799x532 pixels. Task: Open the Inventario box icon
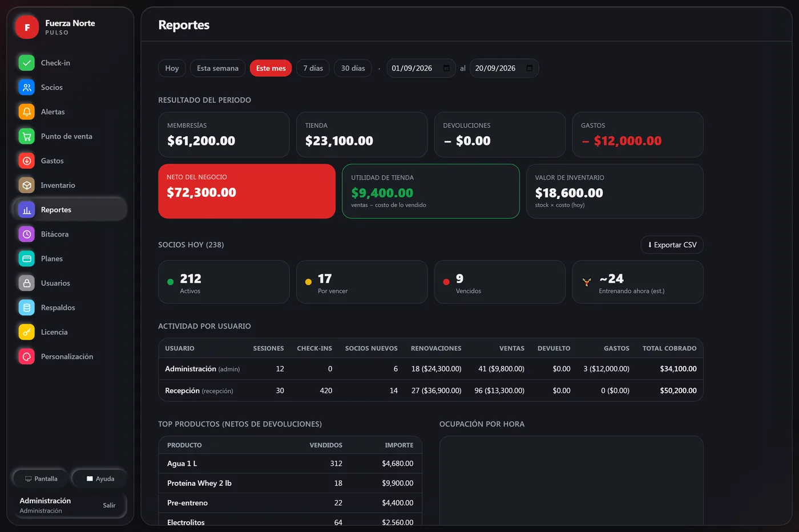pyautogui.click(x=27, y=185)
